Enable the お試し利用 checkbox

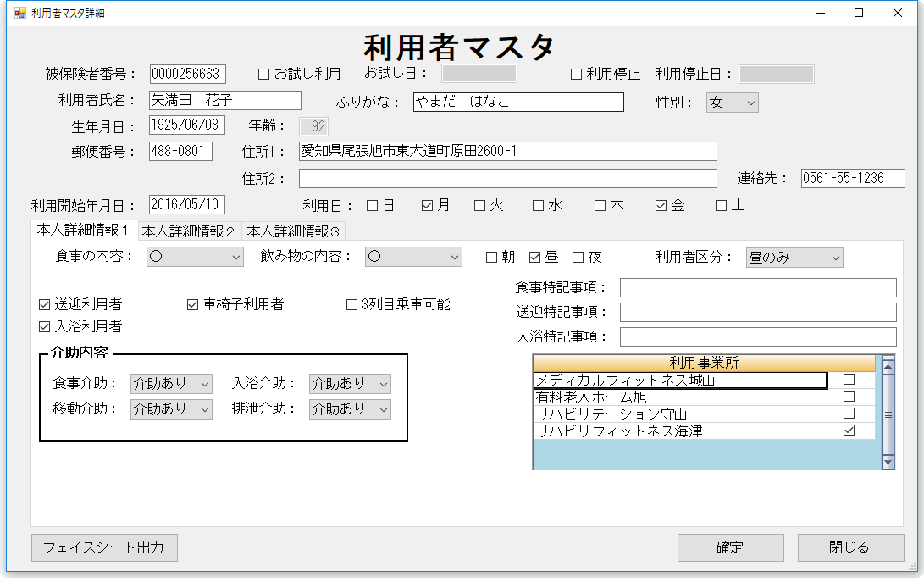pyautogui.click(x=263, y=75)
